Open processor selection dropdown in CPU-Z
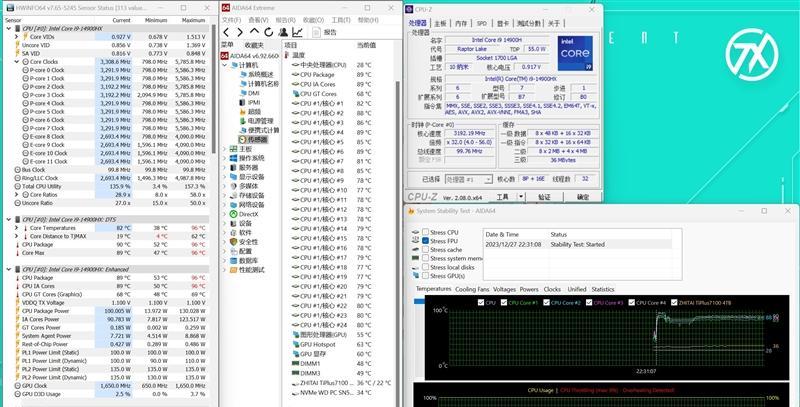800x407 pixels. pyautogui.click(x=488, y=180)
